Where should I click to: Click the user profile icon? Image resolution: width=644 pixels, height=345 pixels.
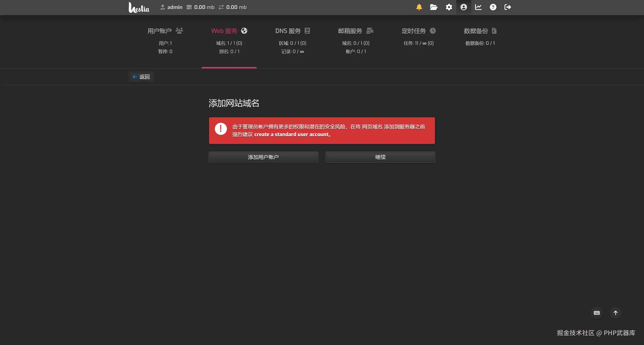coord(464,7)
